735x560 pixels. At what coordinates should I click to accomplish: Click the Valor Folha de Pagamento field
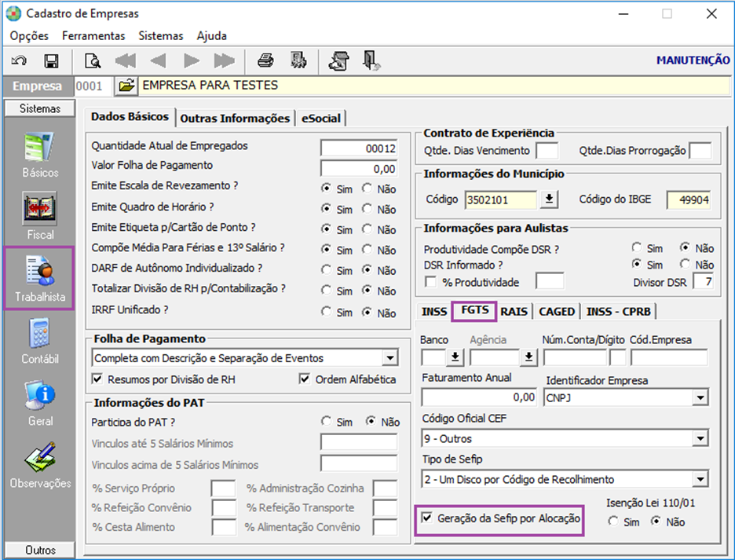(x=359, y=168)
